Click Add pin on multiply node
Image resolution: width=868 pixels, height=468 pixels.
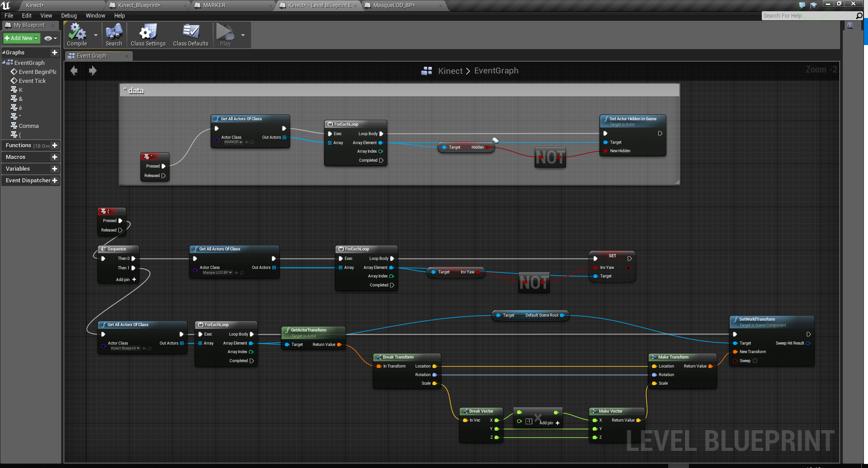pyautogui.click(x=549, y=423)
